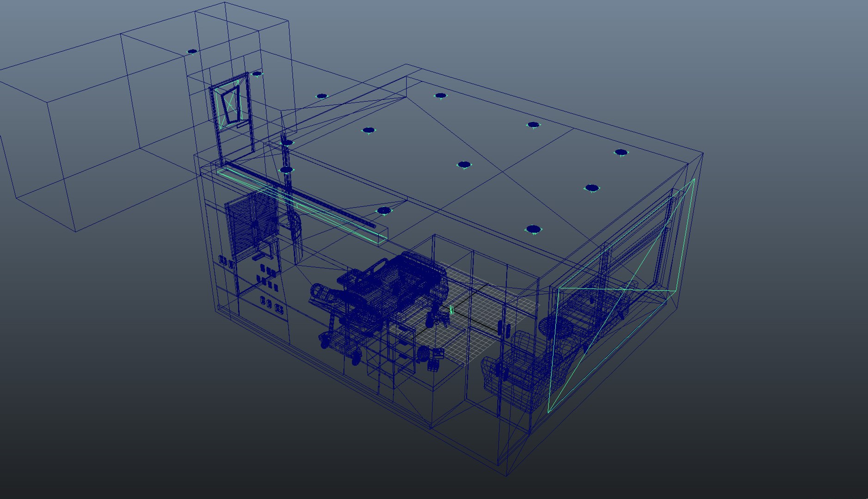
Task: Select the louvered shutter panel on wall
Action: click(252, 224)
